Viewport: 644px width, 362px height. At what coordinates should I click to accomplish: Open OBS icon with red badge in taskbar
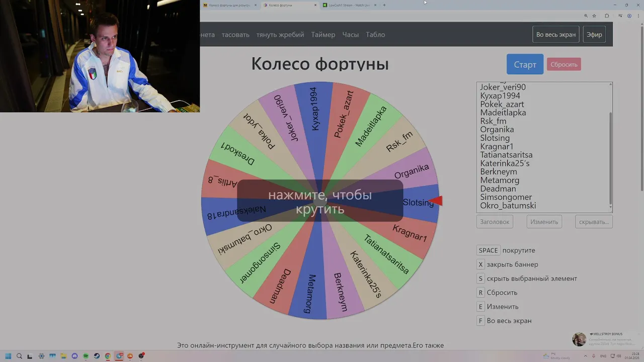click(141, 356)
